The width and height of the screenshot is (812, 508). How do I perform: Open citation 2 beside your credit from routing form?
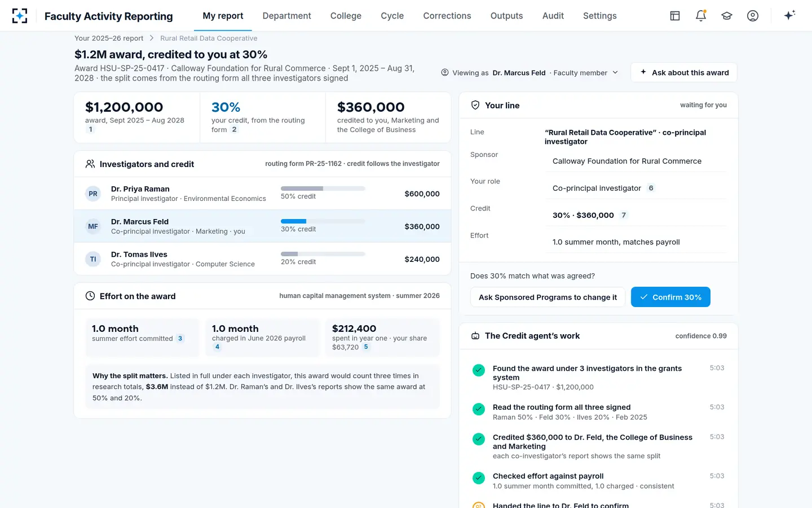pyautogui.click(x=235, y=129)
